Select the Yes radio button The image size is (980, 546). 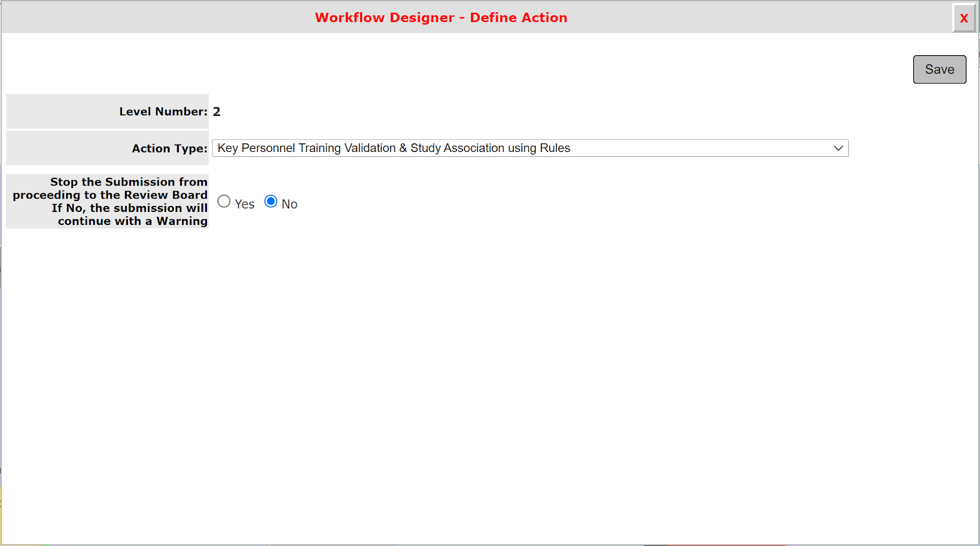(224, 202)
